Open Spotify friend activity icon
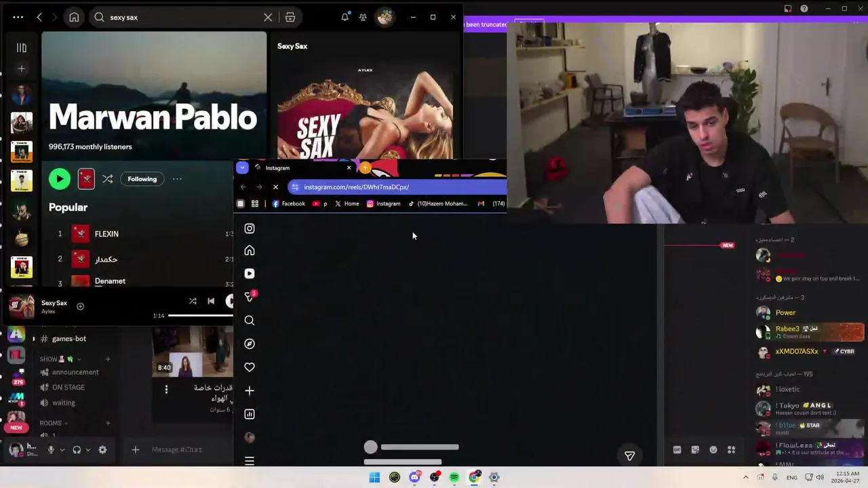868x488 pixels. pos(363,17)
